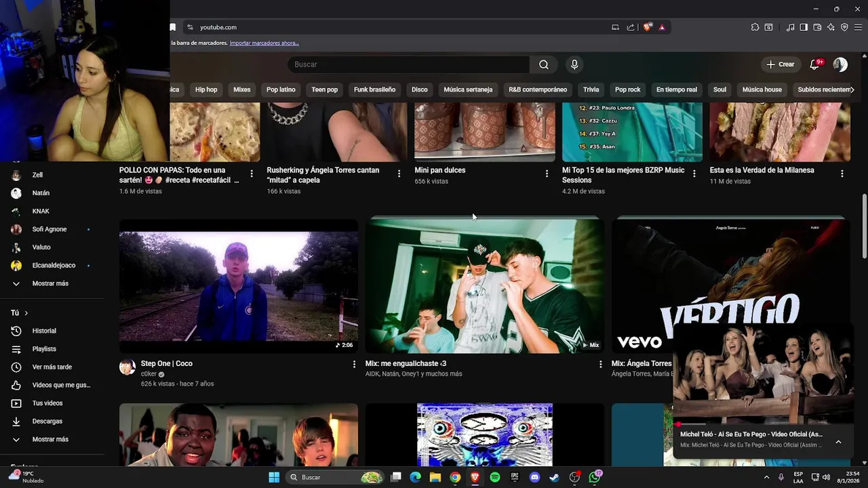Open Ver más tarde in the sidebar
868x488 pixels.
[52, 367]
